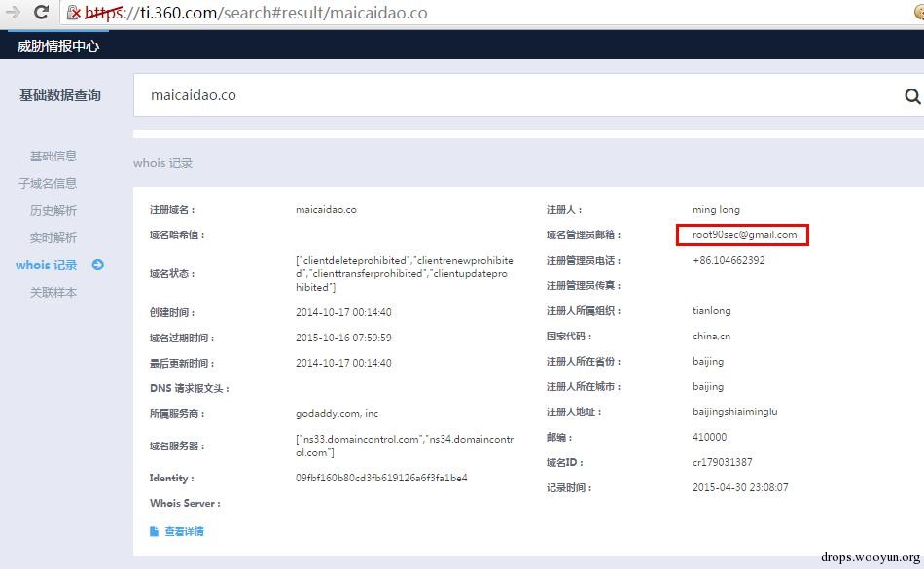924x569 pixels.
Task: Click the browser forward arrow
Action: pos(13,12)
